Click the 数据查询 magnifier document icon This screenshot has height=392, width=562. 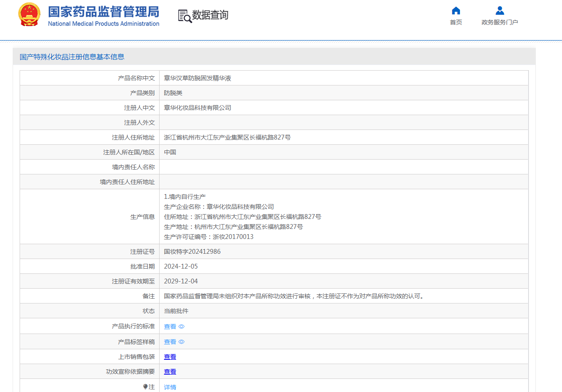(x=184, y=16)
